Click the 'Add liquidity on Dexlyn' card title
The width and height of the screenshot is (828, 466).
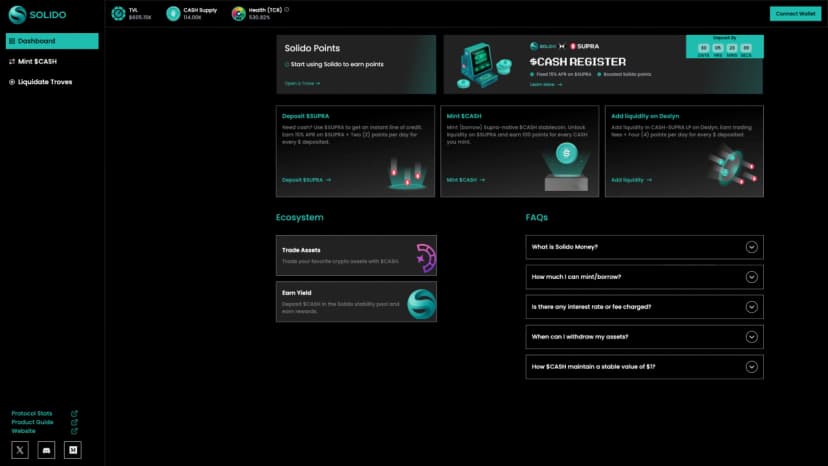point(645,116)
